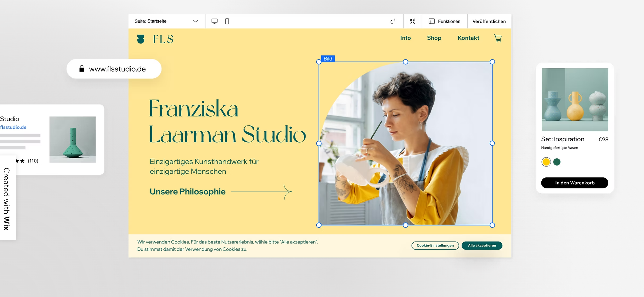
Task: Click the flsstudio.de link in search card
Action: pyautogui.click(x=13, y=127)
